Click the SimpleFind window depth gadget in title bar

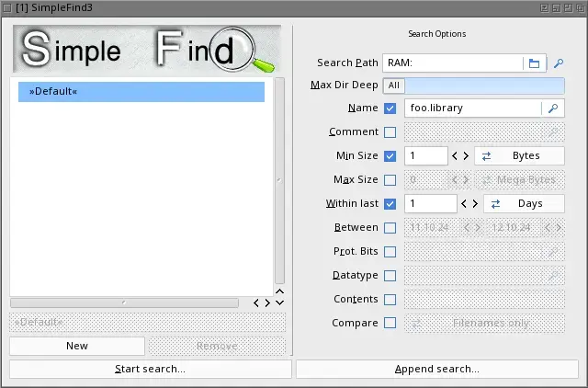(x=580, y=8)
